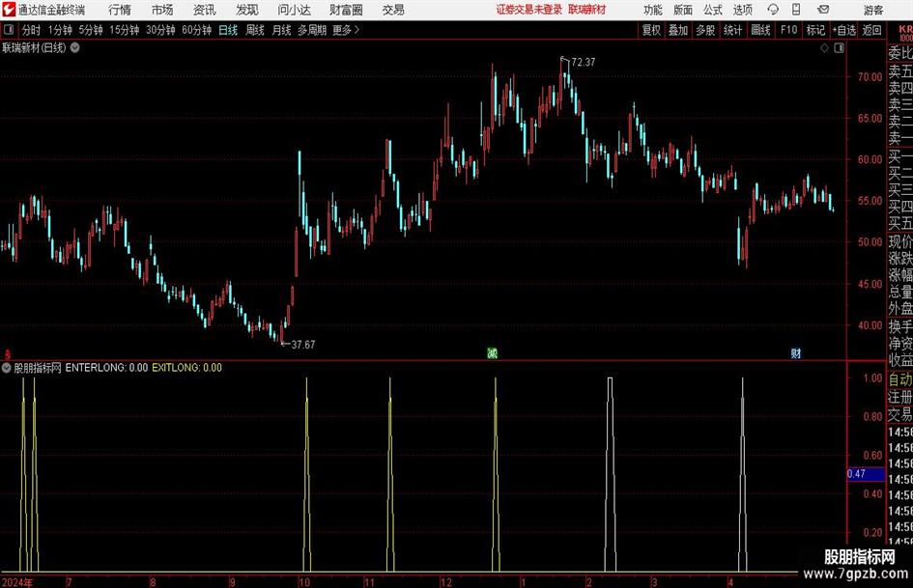Switch to 分时 chart tab
The image size is (913, 588).
(32, 30)
